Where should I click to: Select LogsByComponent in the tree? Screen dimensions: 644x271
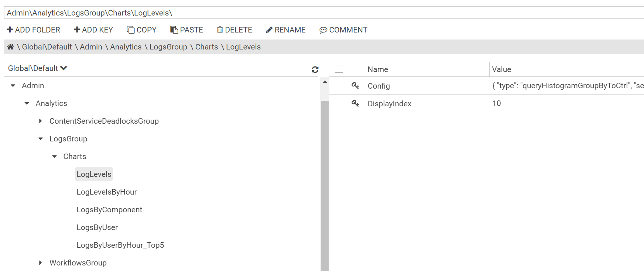pyautogui.click(x=109, y=210)
